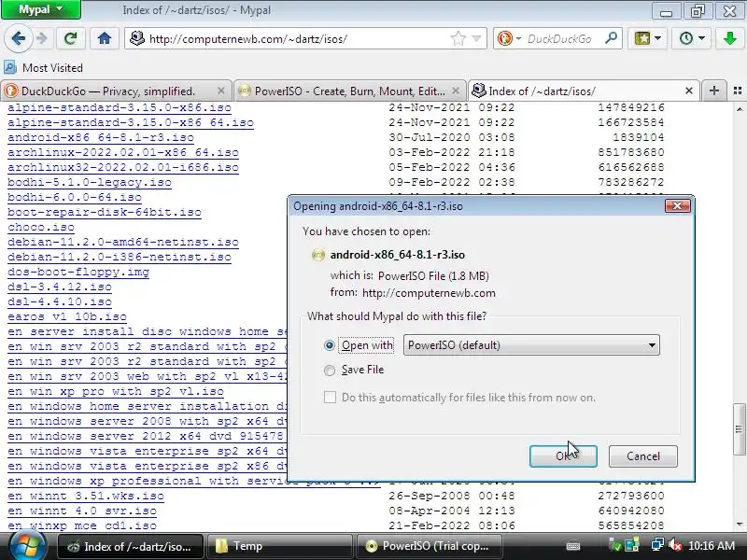The width and height of the screenshot is (747, 560).
Task: Open bodhi-5.1.0-legacy.iso link
Action: tap(90, 182)
